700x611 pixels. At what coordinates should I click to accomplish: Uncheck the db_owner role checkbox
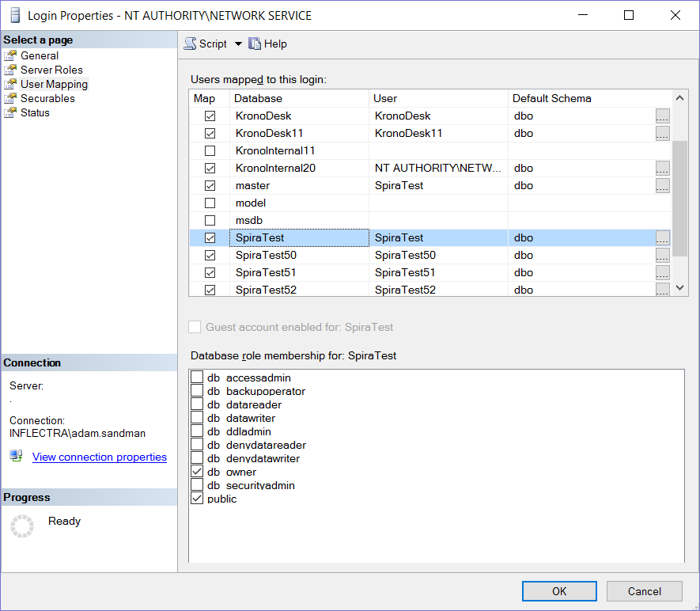(197, 472)
